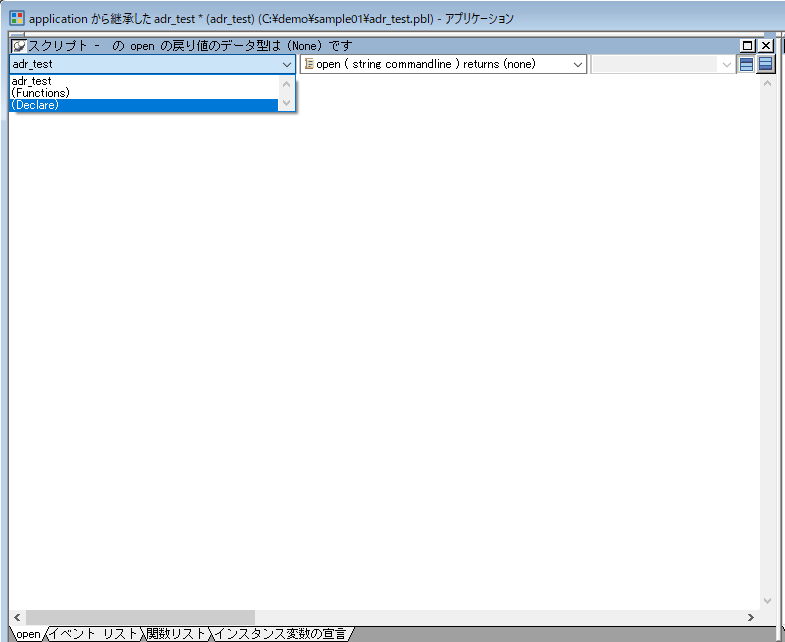Image resolution: width=785 pixels, height=642 pixels.
Task: Maximize the script panel
Action: [x=748, y=46]
